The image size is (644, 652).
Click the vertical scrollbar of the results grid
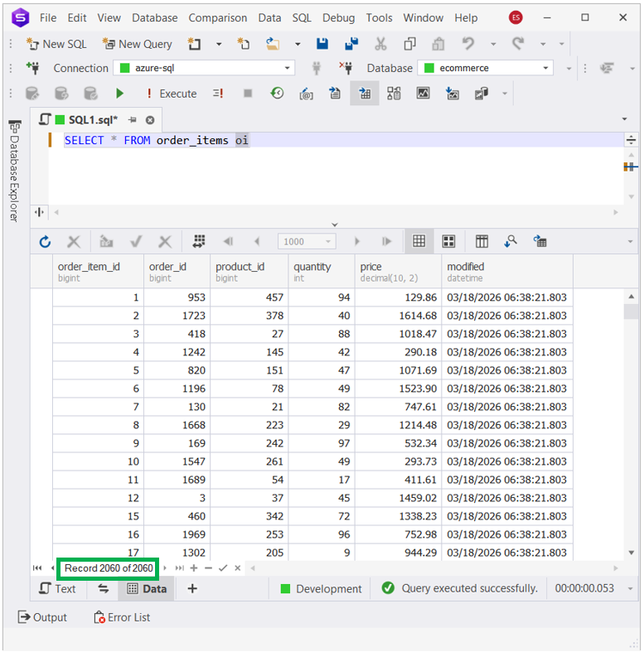[631, 424]
